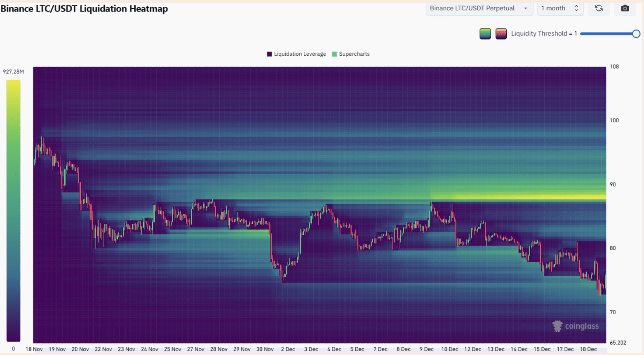Open the 1 month time range selector
Viewport: 644px width, 355px height.
560,8
